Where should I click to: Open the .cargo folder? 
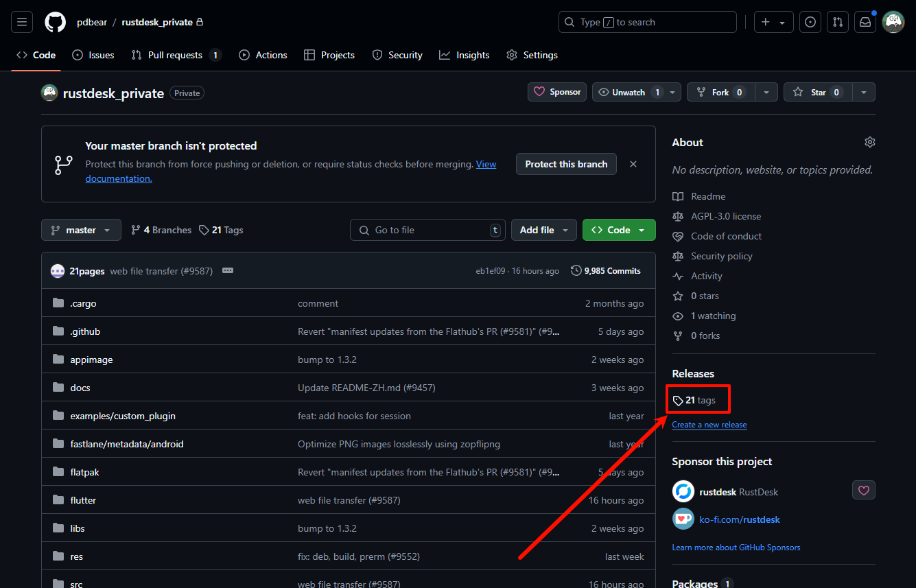(83, 303)
